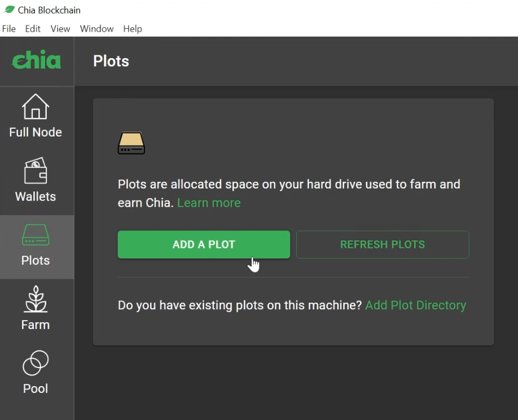Click the Farm label text
The image size is (518, 420).
[36, 325]
